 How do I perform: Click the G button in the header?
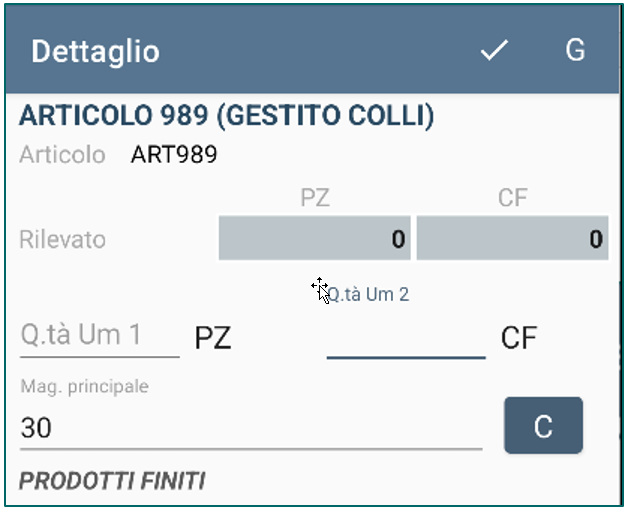[x=575, y=50]
